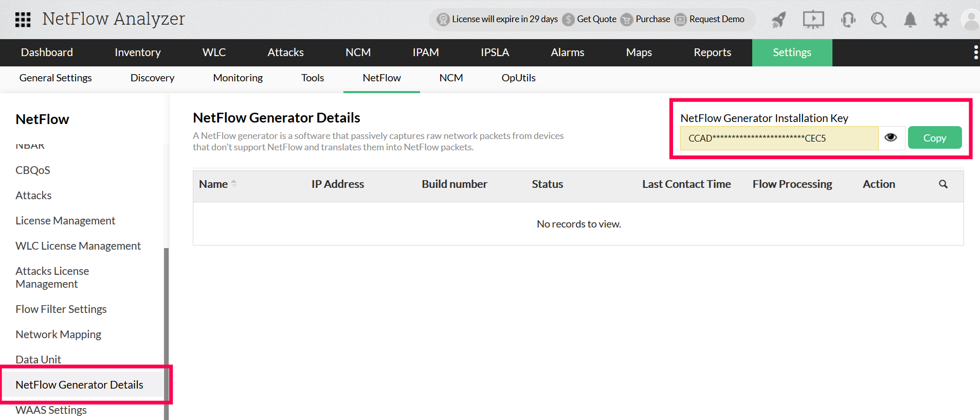The height and width of the screenshot is (420, 980).
Task: Sort the table by Name arrow
Action: coord(234,183)
